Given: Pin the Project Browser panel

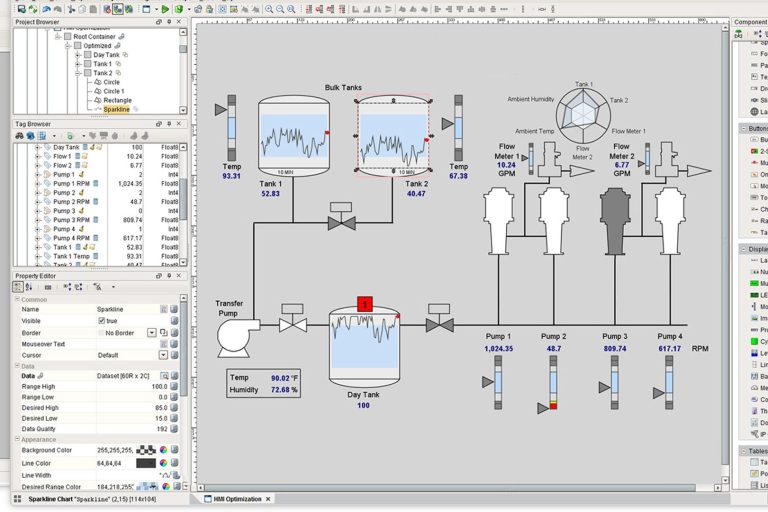Looking at the screenshot, I should click(x=170, y=21).
